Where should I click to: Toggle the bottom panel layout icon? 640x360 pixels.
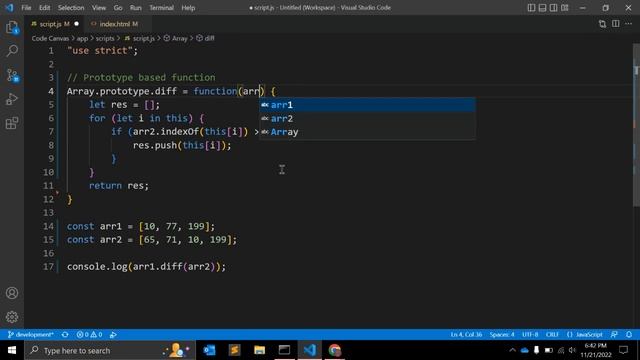click(x=542, y=8)
